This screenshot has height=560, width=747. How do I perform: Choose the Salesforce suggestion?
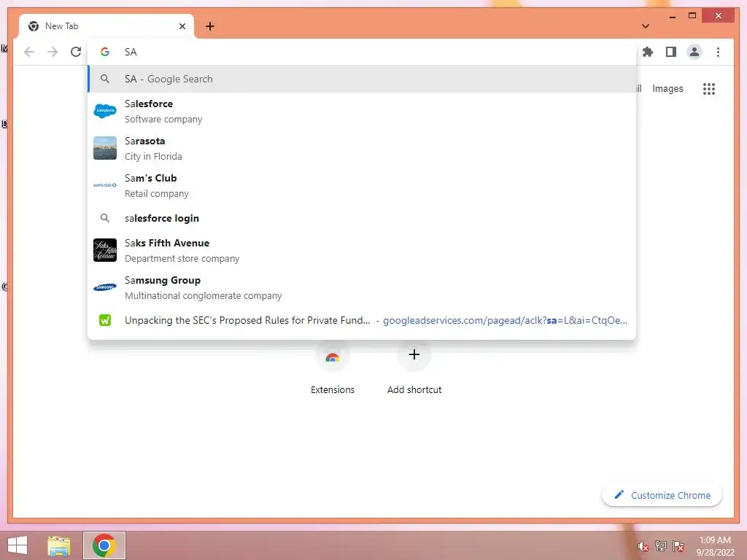click(362, 111)
